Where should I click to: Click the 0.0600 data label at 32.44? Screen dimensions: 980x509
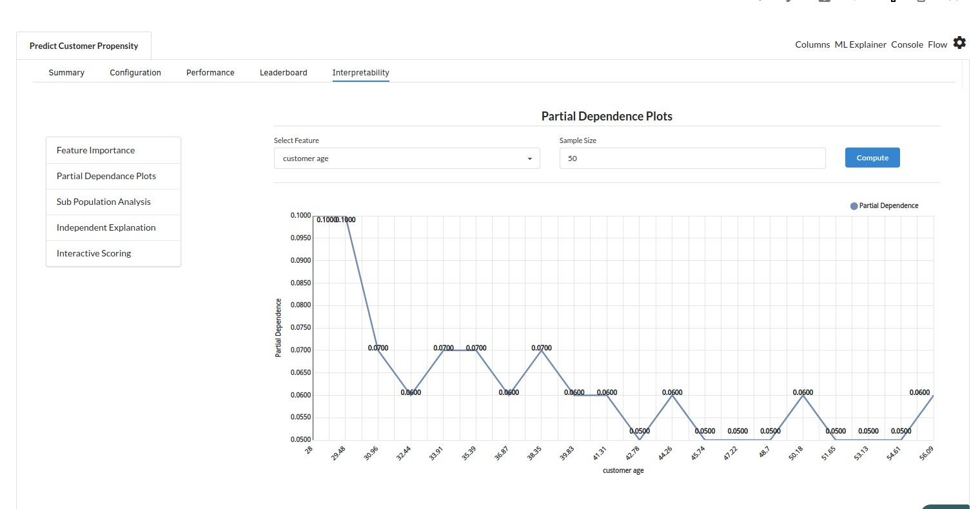pos(411,392)
